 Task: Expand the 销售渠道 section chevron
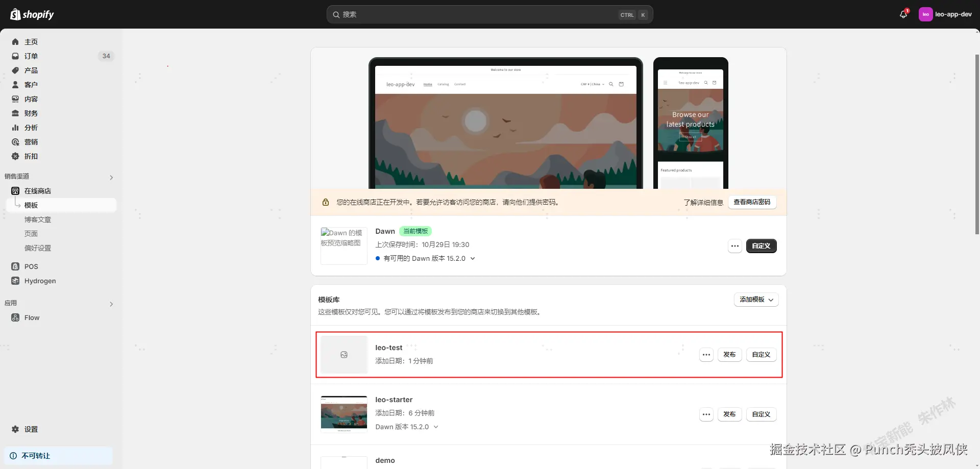coord(111,178)
